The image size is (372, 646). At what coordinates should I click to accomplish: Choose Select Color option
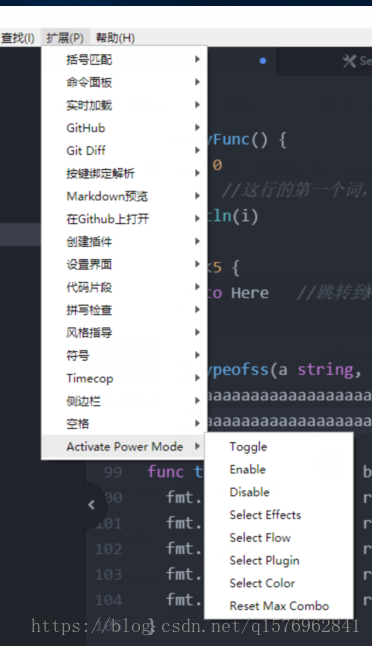pos(279,583)
